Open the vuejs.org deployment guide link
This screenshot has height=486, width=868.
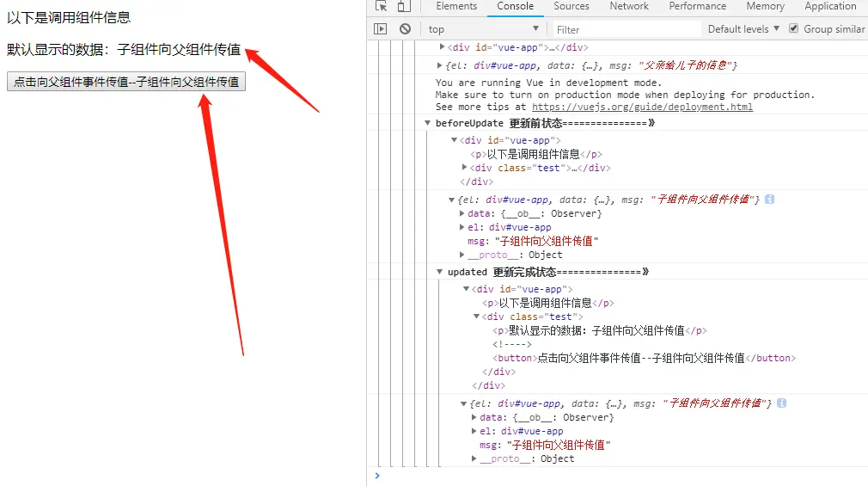click(x=642, y=107)
